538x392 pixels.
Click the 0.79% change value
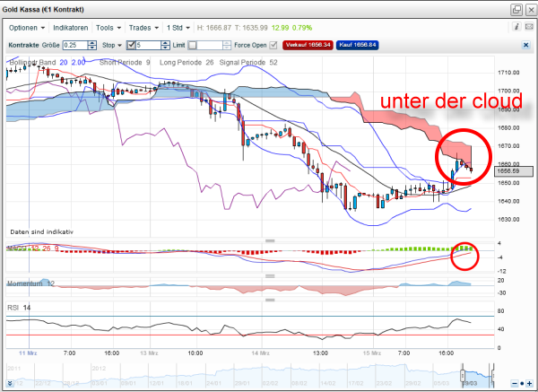tap(302, 28)
